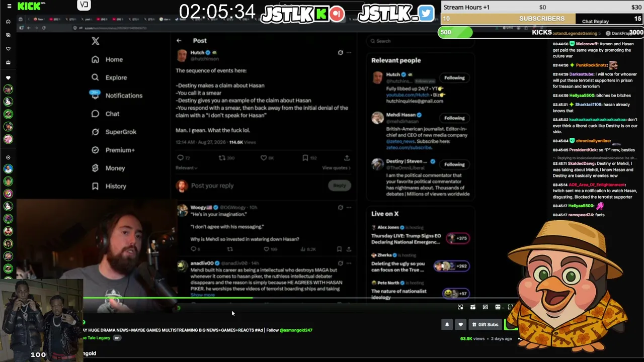Image resolution: width=644 pixels, height=362 pixels.
Task: Open History in the X navigation
Action: [109, 186]
